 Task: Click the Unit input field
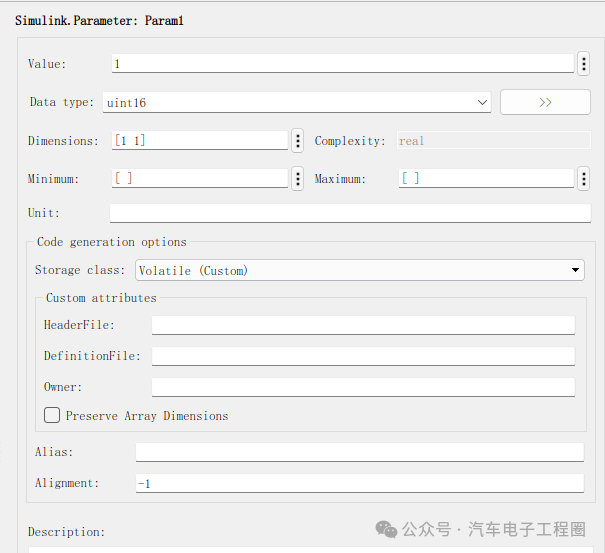click(350, 213)
